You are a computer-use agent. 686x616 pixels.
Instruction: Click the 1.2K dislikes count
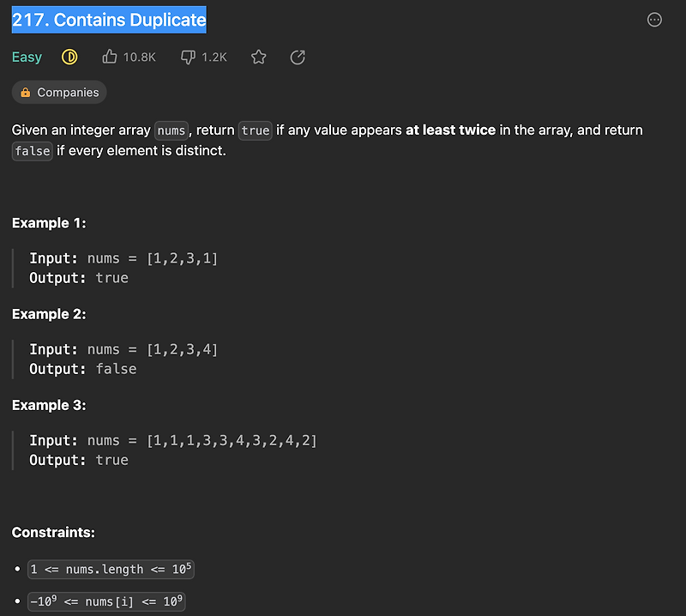pyautogui.click(x=214, y=57)
